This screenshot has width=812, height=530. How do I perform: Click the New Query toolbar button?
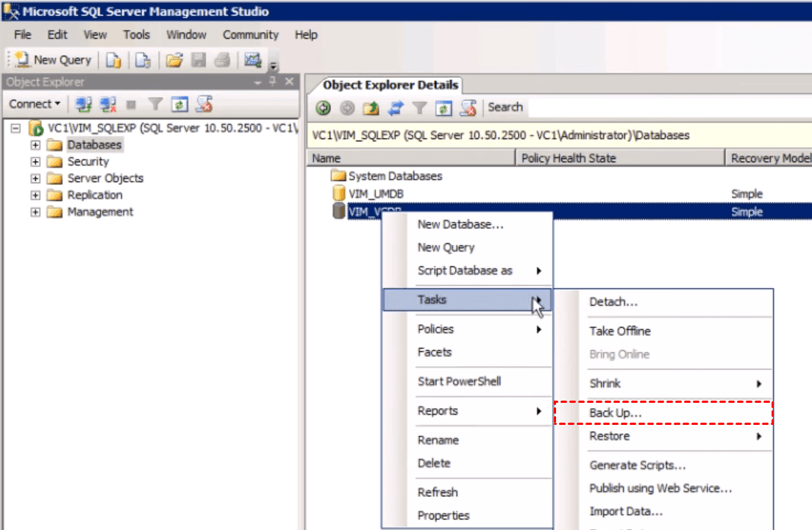52,60
